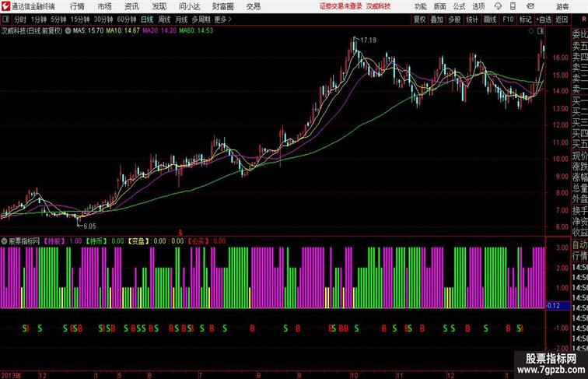
Task: Expand the main chart indicator arrow near MA5
Action: pos(68,31)
